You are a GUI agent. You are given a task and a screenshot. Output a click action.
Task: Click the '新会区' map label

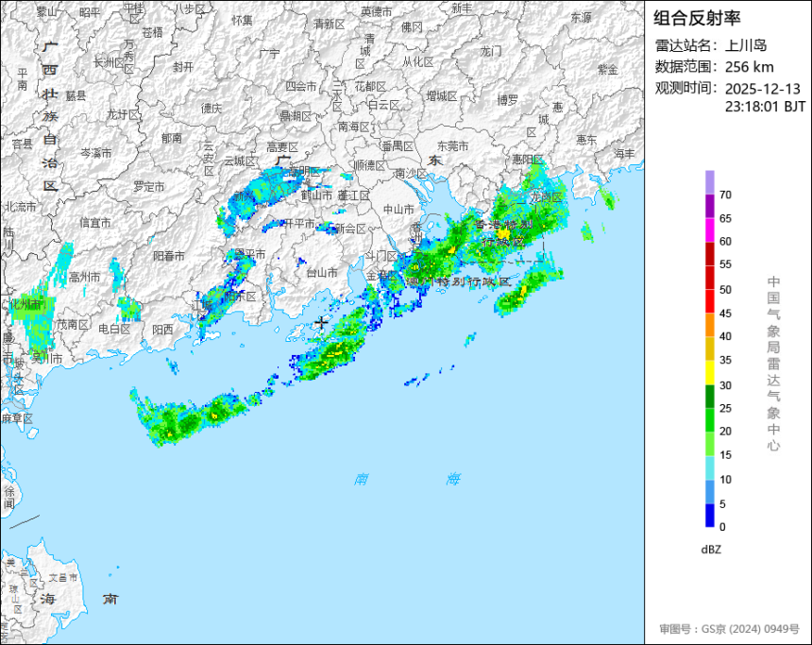350,229
